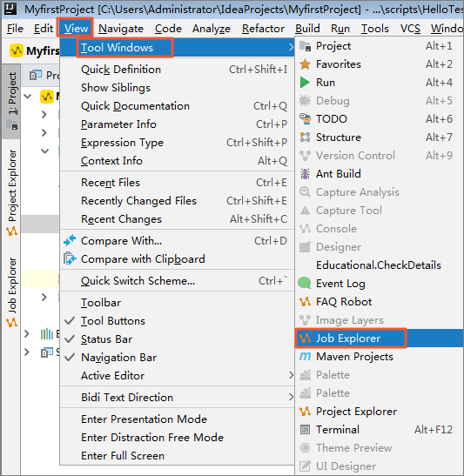
Task: Open the Navigate menu
Action: (x=121, y=29)
